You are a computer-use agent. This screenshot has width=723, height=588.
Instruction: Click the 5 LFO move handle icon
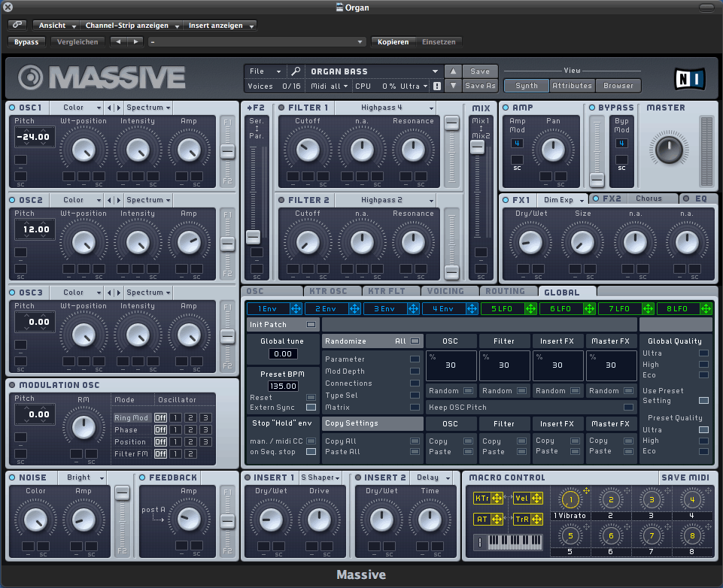(x=530, y=308)
